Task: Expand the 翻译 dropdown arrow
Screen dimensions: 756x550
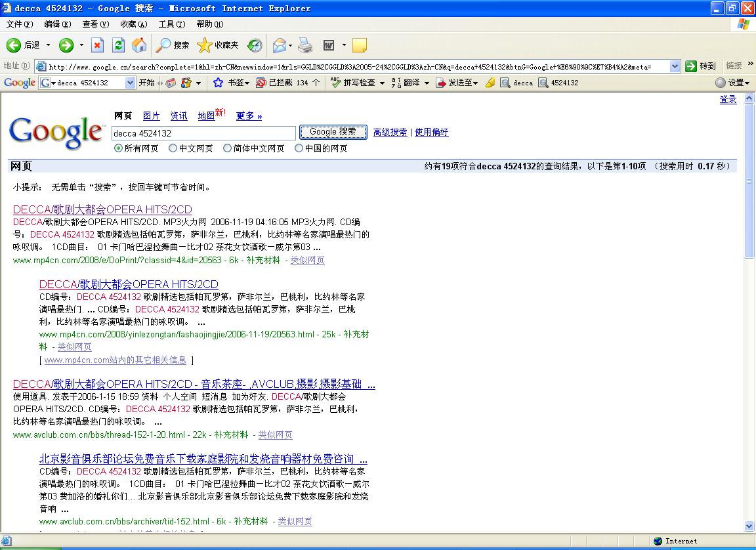Action: tap(427, 83)
